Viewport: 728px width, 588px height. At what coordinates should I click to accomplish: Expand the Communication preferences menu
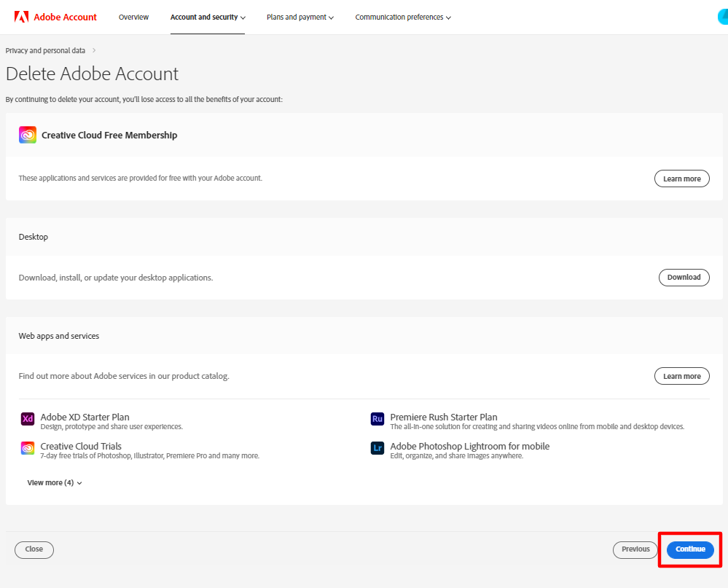(x=403, y=17)
